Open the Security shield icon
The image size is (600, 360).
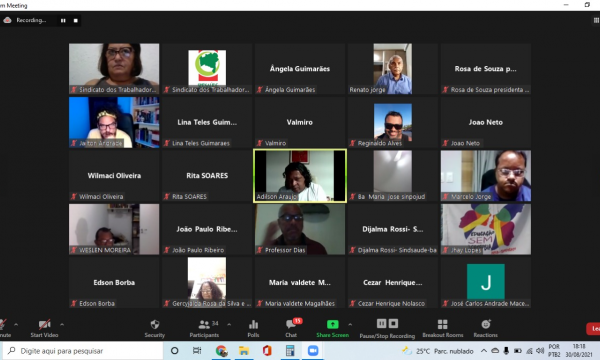click(155, 324)
